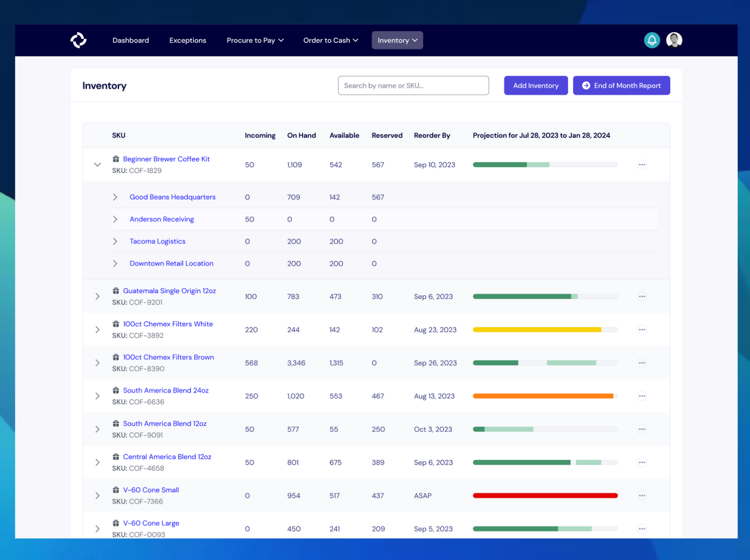Go to the Dashboard page
750x560 pixels.
pyautogui.click(x=131, y=40)
